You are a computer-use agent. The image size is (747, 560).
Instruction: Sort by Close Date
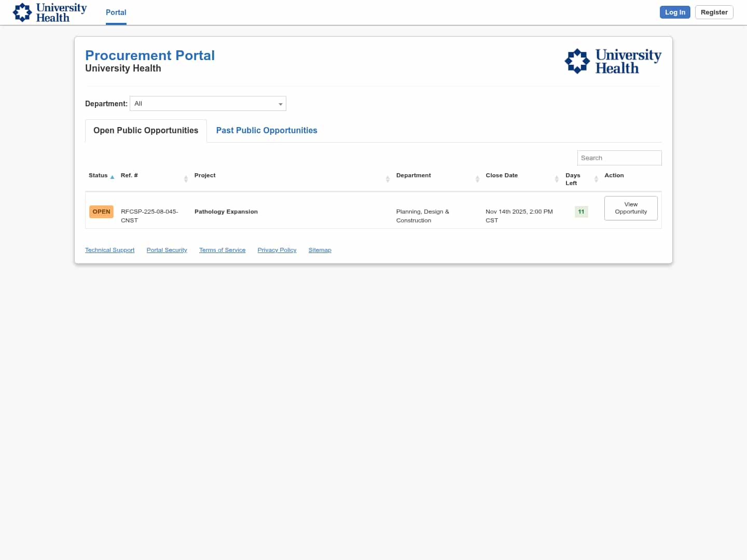(556, 179)
